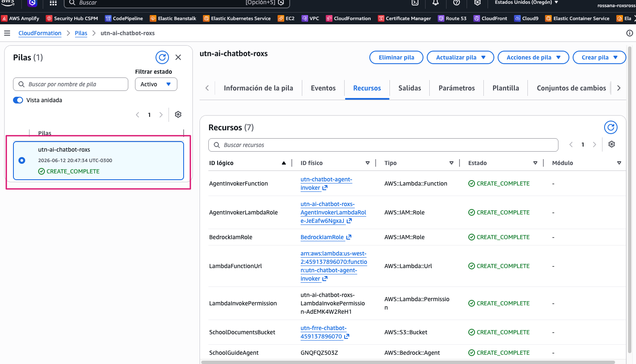
Task: Go to CloudFormation breadcrumb link
Action: [x=40, y=33]
